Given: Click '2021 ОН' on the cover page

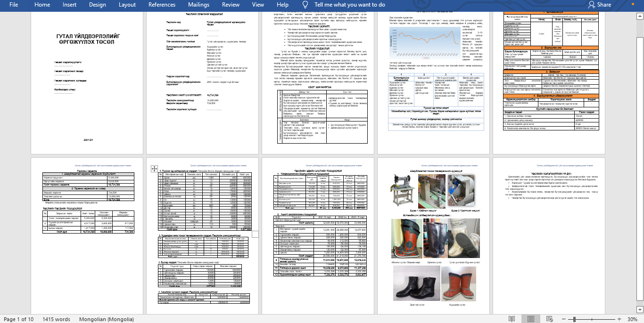Looking at the screenshot, I should pyautogui.click(x=88, y=140).
